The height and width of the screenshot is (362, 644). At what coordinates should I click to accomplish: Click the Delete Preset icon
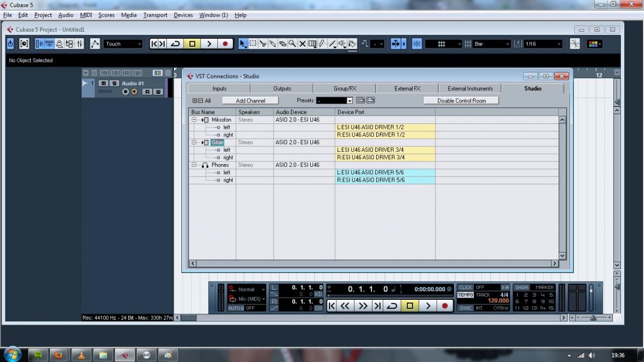(x=370, y=100)
